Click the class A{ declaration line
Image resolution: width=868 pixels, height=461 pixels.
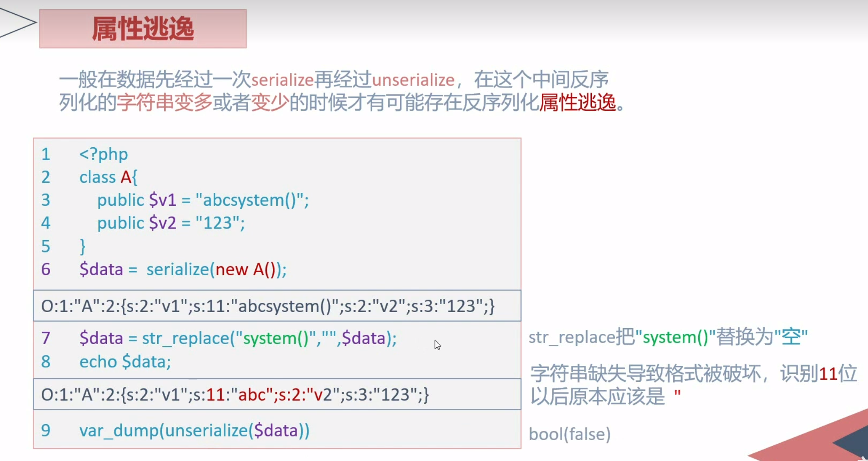pyautogui.click(x=108, y=177)
